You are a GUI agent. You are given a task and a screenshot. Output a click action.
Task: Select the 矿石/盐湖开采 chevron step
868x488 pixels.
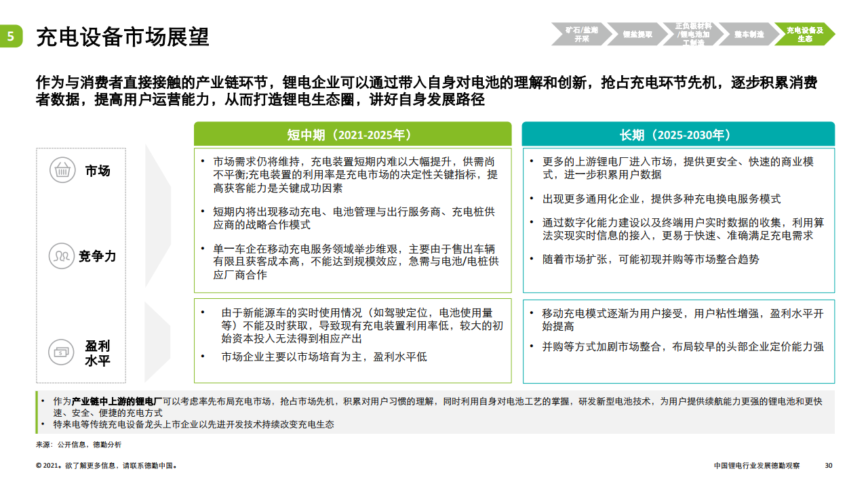pos(581,34)
